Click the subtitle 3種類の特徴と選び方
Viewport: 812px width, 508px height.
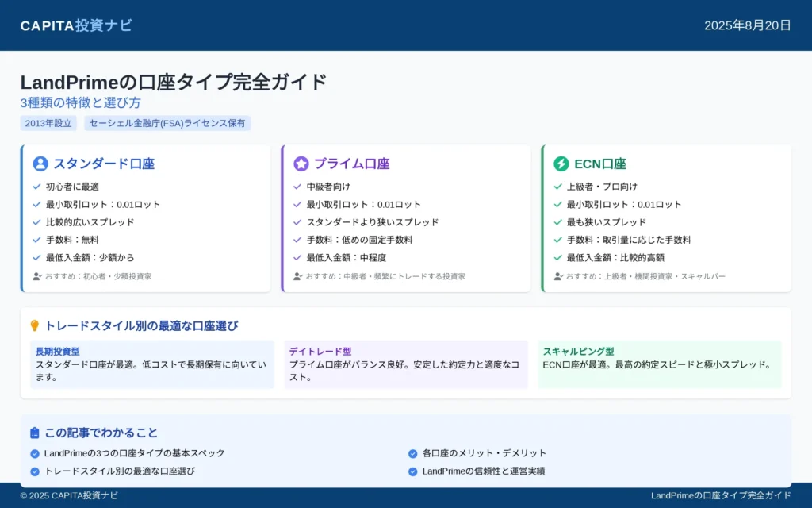[x=80, y=102]
